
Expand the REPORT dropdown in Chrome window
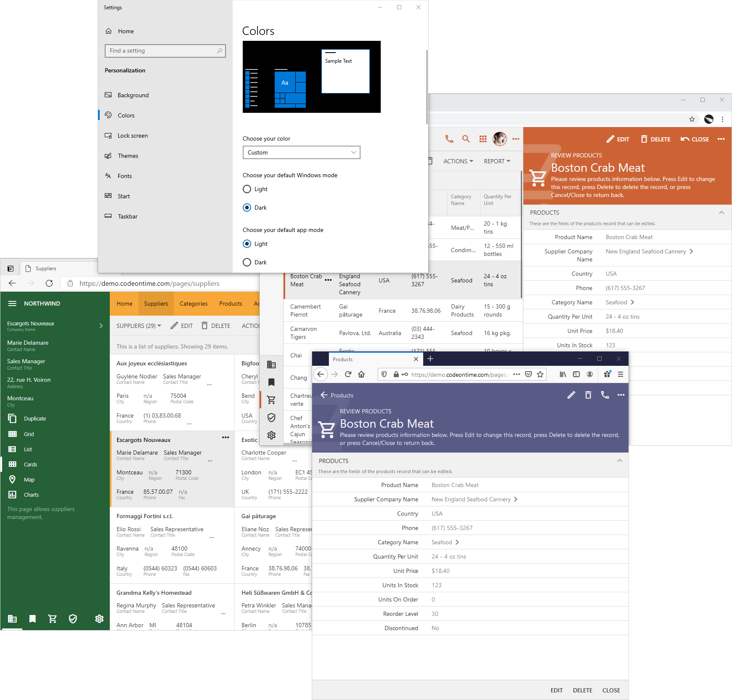(x=497, y=161)
